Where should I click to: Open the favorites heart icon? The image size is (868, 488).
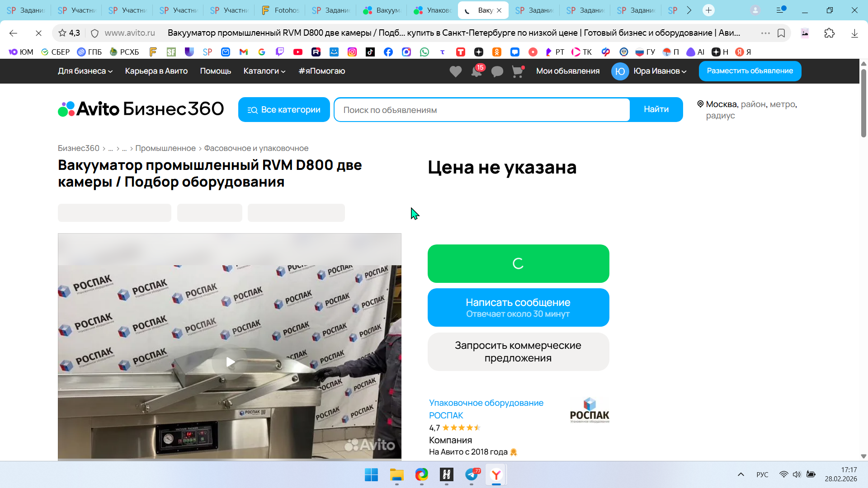[x=455, y=71]
